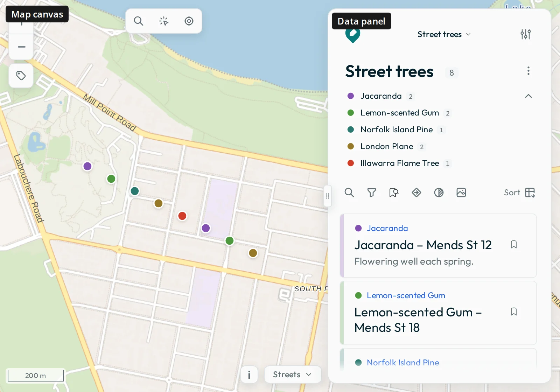Viewport: 560px width, 392px height.
Task: Open the style theme circle icon
Action: [x=439, y=192]
